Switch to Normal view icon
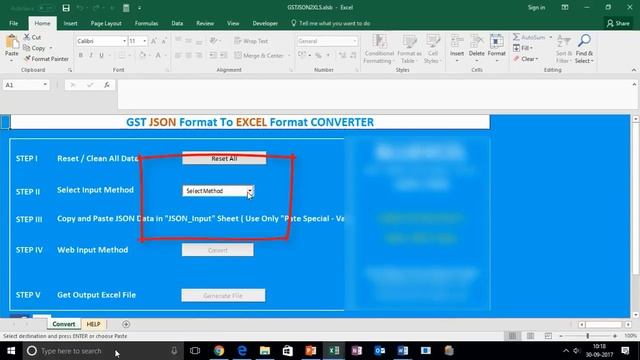 pyautogui.click(x=513, y=336)
